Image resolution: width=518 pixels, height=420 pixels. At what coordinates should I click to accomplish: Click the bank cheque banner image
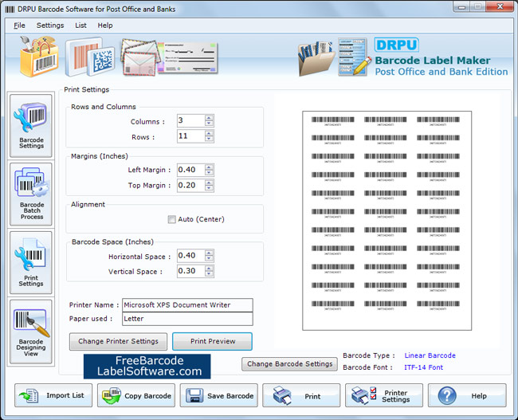point(188,57)
